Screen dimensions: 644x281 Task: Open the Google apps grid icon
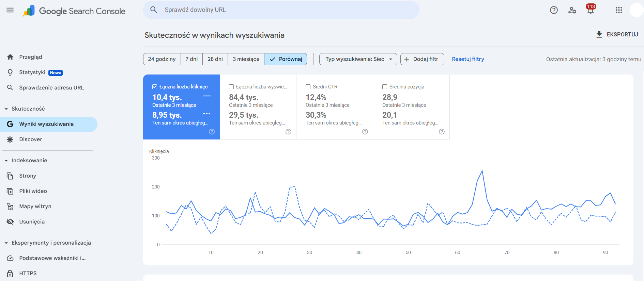pos(619,10)
